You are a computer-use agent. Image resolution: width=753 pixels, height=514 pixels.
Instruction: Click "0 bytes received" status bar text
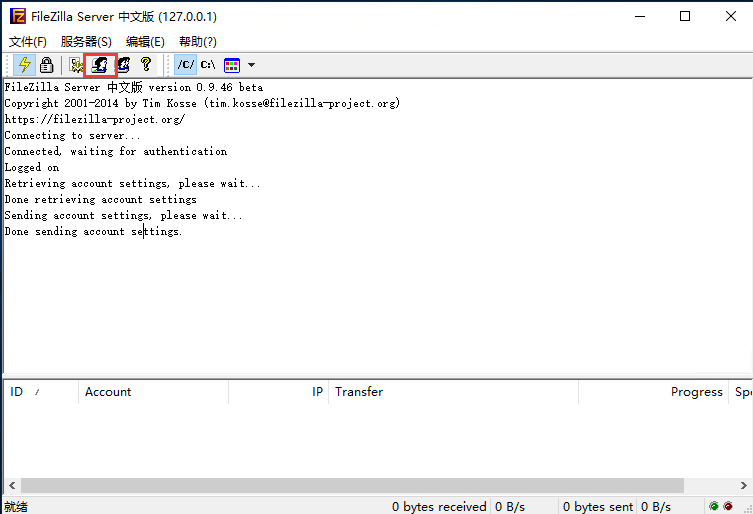point(439,507)
